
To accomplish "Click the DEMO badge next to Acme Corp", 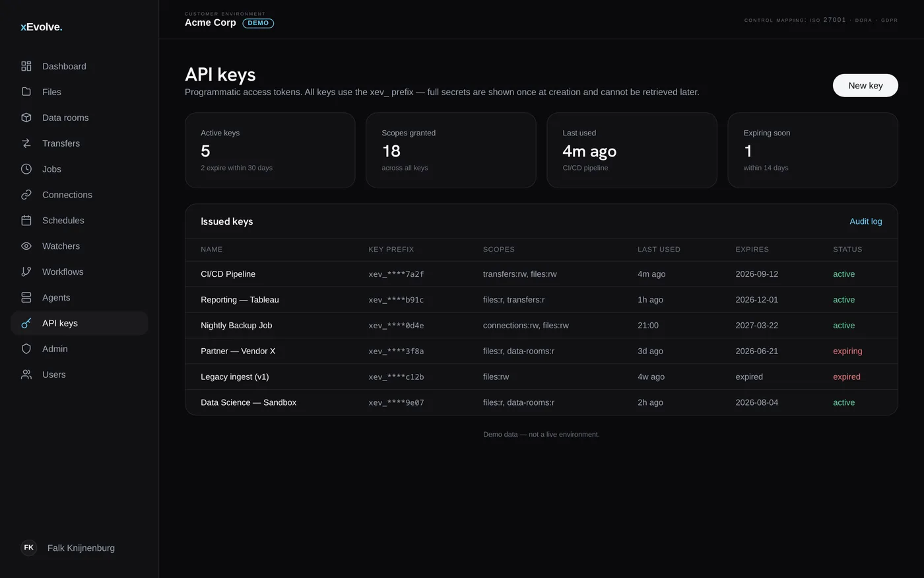I will click(258, 23).
